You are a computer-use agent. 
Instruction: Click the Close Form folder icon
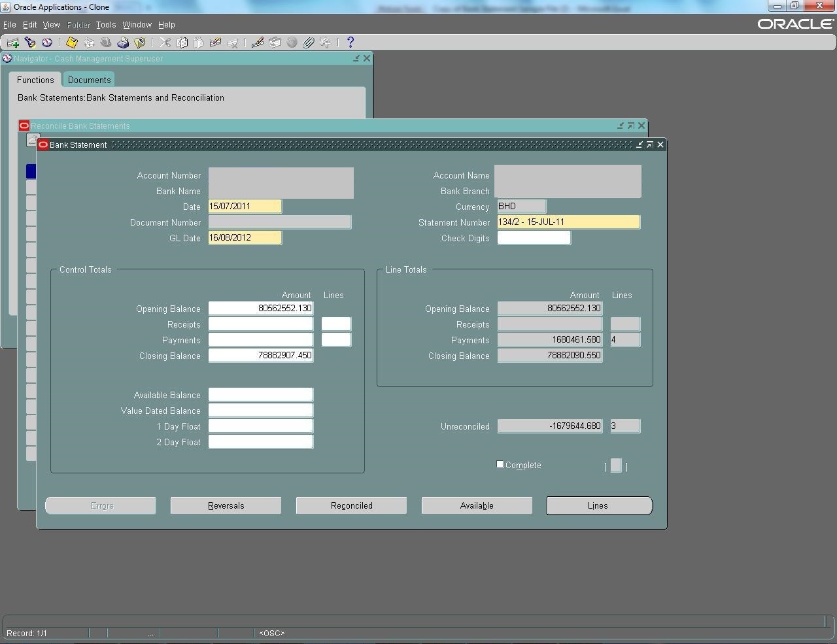coord(140,43)
